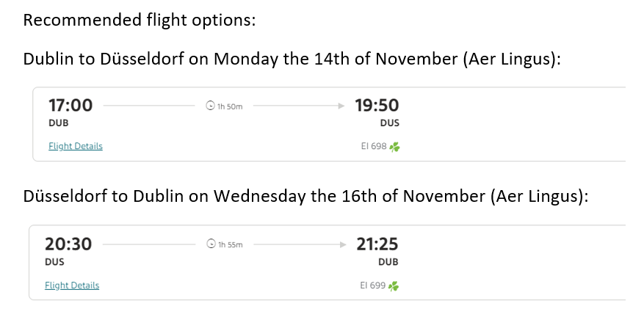Click the DUB label under 17:00
Image resolution: width=644 pixels, height=320 pixels.
59,123
